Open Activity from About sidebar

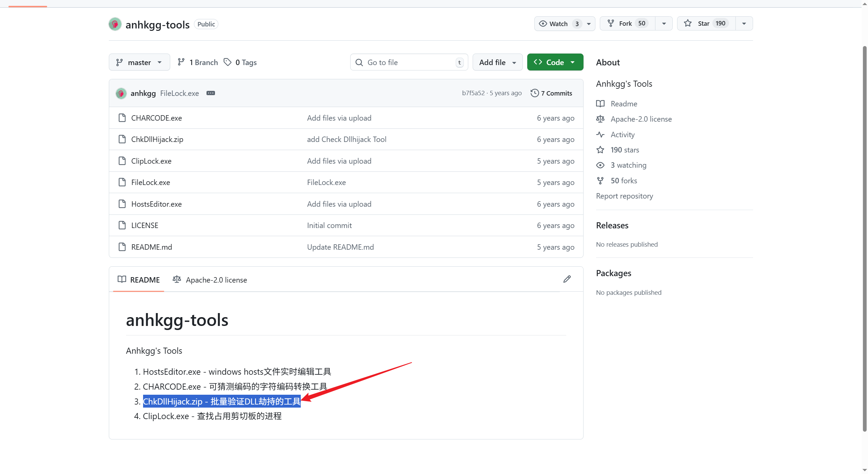click(x=622, y=135)
